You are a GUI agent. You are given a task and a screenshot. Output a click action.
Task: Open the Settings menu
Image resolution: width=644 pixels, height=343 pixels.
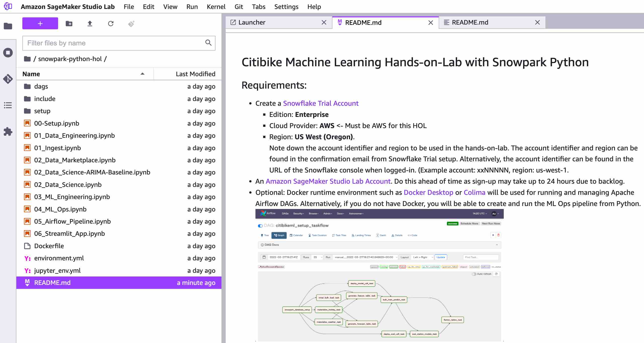[x=286, y=7]
